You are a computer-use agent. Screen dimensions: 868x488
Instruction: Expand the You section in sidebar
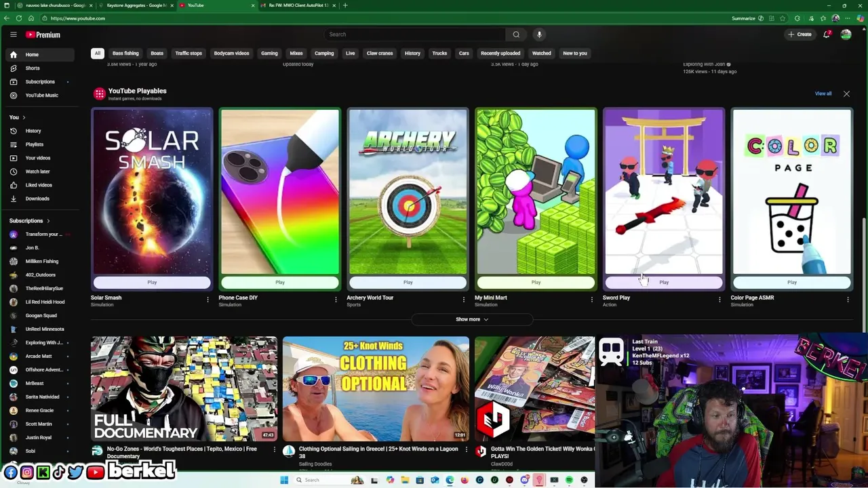[x=17, y=117]
